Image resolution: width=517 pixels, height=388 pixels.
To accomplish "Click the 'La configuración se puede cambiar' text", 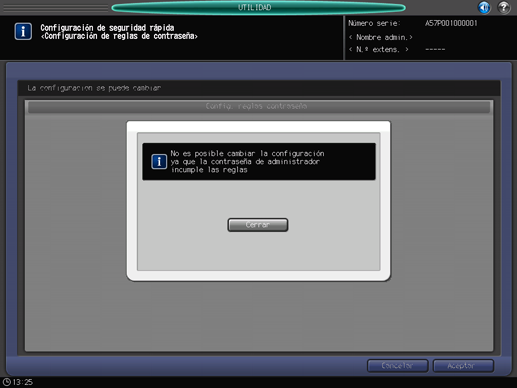I will pos(94,88).
